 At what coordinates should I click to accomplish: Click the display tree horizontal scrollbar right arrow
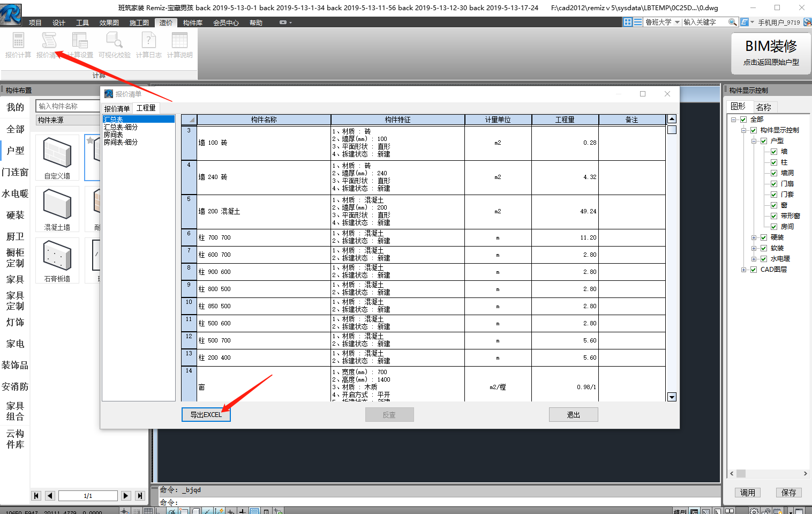coord(805,474)
